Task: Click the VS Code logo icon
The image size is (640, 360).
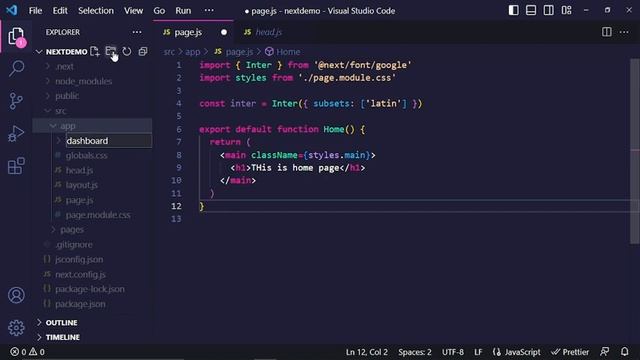Action: [11, 10]
